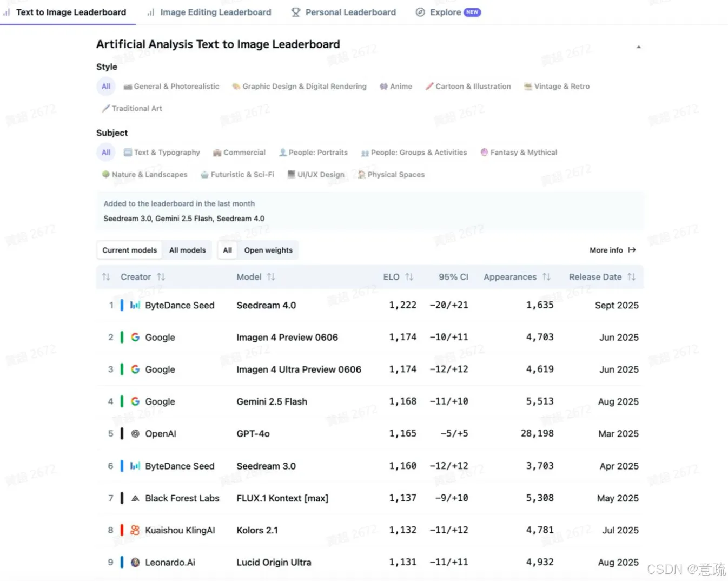Enable the Open weights filter

coord(268,250)
